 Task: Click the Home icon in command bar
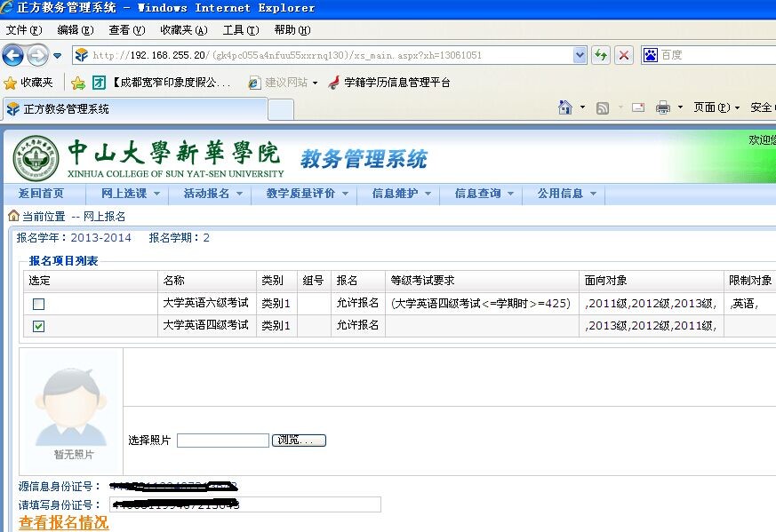pos(565,107)
